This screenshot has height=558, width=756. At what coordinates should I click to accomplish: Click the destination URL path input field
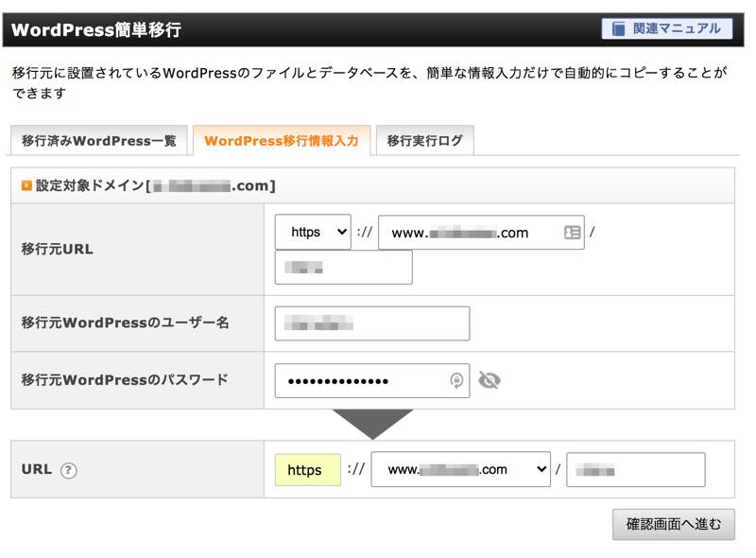[x=635, y=470]
